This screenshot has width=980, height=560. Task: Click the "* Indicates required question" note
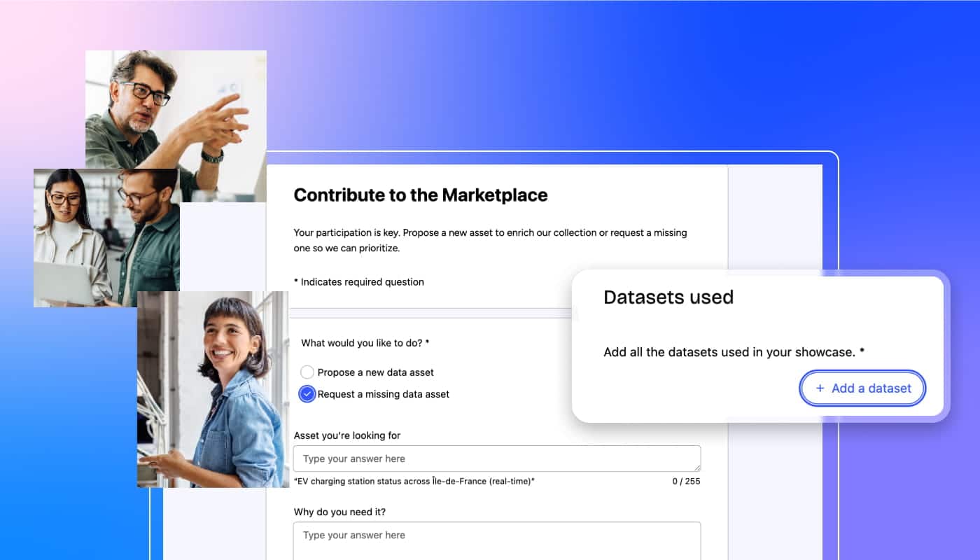[358, 282]
